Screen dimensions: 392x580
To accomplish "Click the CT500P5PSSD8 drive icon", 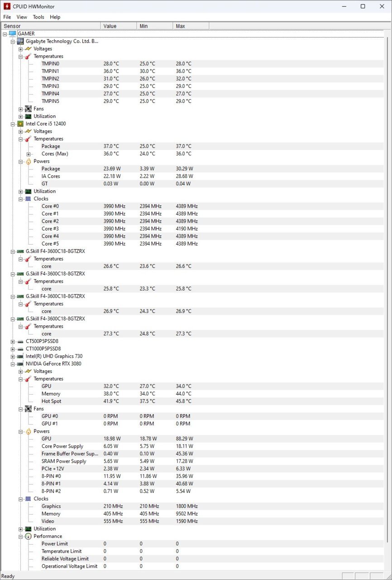I will click(x=20, y=341).
